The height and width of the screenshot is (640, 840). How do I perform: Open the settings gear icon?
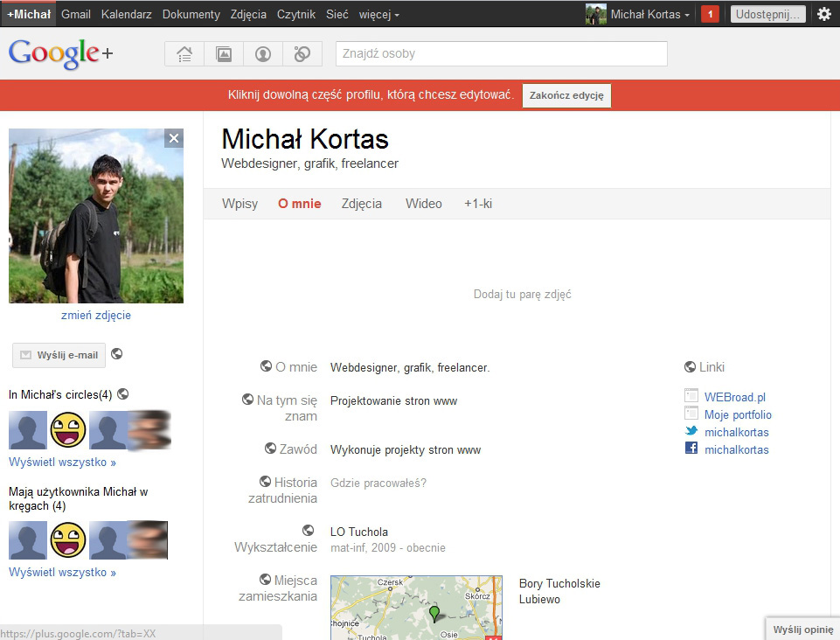823,14
